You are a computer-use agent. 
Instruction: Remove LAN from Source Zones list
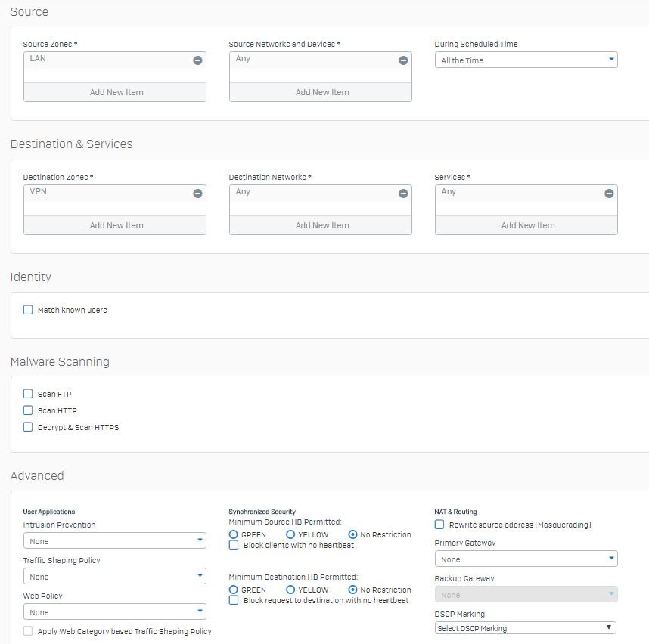(x=197, y=60)
